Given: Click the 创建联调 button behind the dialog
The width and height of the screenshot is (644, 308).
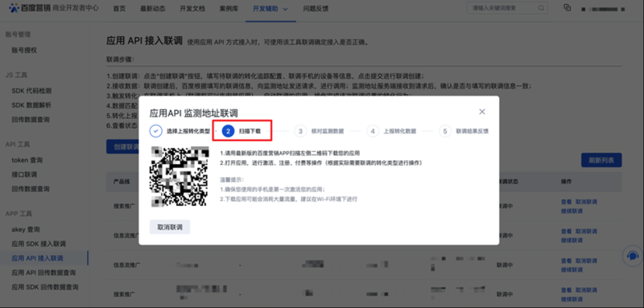Looking at the screenshot, I should tap(122, 146).
